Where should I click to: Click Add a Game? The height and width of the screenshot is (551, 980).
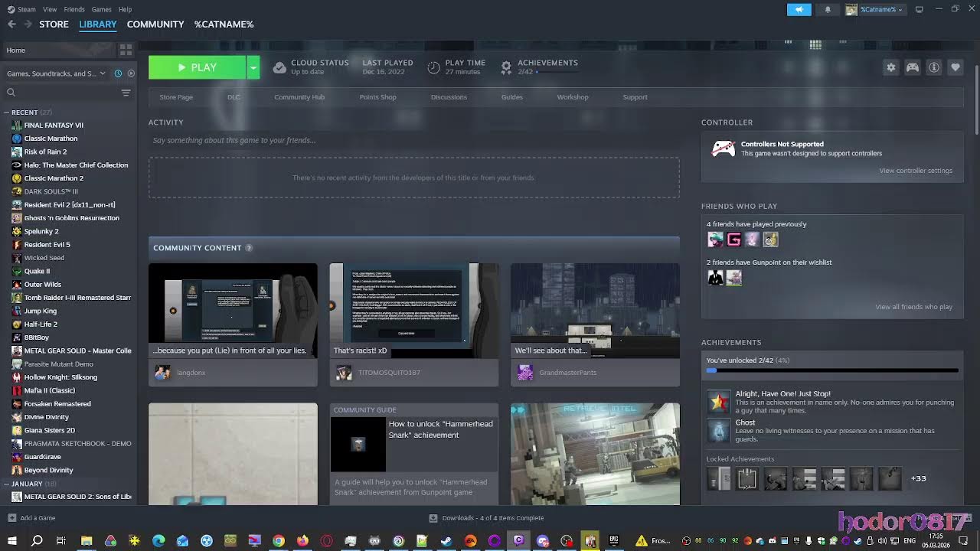[31, 518]
